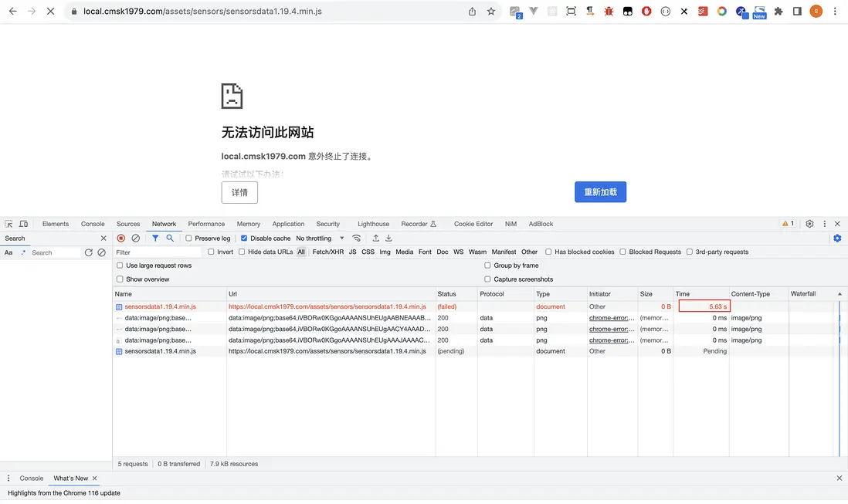
Task: Clear the network log
Action: 136,238
